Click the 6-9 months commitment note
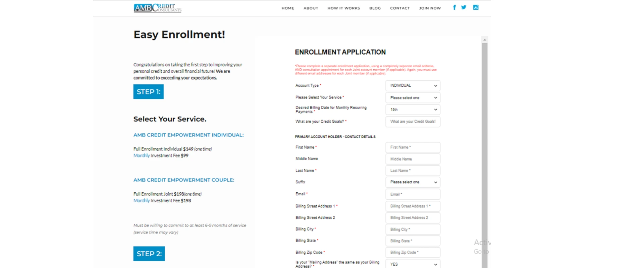The height and width of the screenshot is (268, 644). pyautogui.click(x=190, y=229)
